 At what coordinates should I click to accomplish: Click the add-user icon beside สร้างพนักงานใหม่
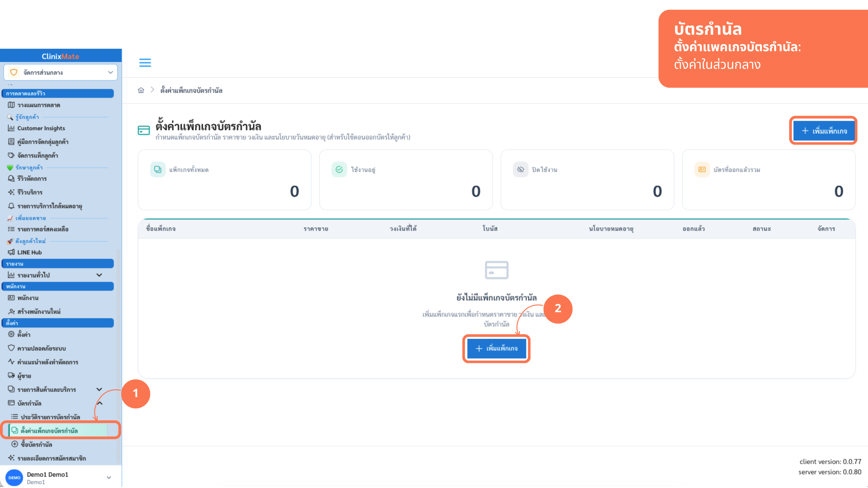tap(11, 312)
